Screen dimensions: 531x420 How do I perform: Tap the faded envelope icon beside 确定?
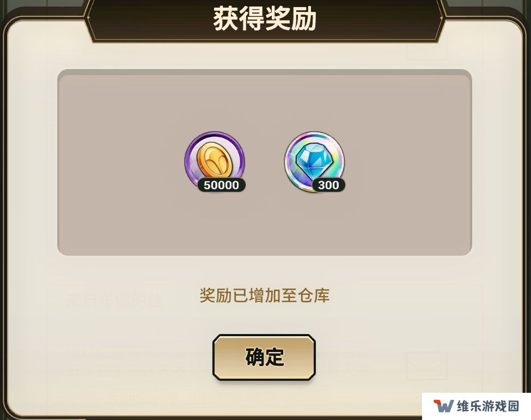[426, 366]
